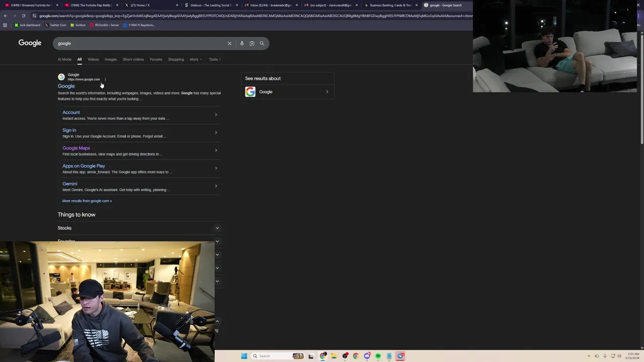Screen dimensions: 644x362
Task: Start a voice search with the microphone icon
Action: (x=242, y=43)
